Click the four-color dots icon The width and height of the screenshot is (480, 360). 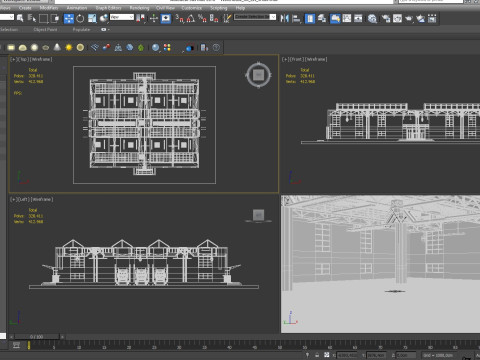pos(167,47)
